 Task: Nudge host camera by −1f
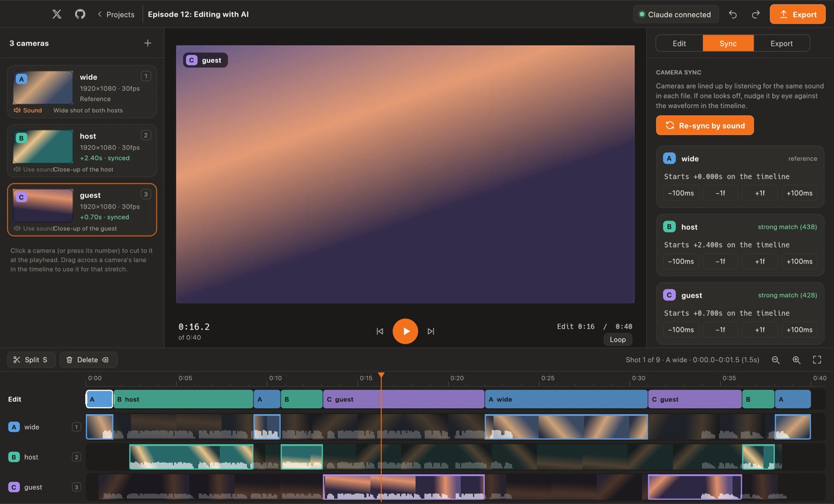click(x=720, y=262)
